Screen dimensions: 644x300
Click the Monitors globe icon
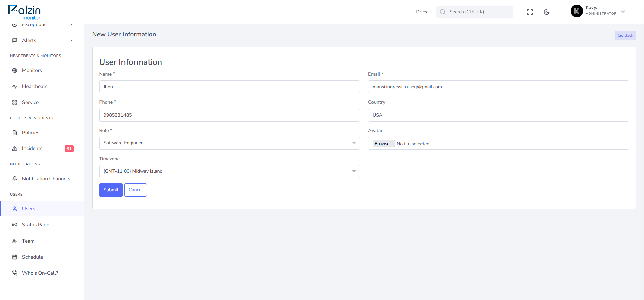(15, 70)
